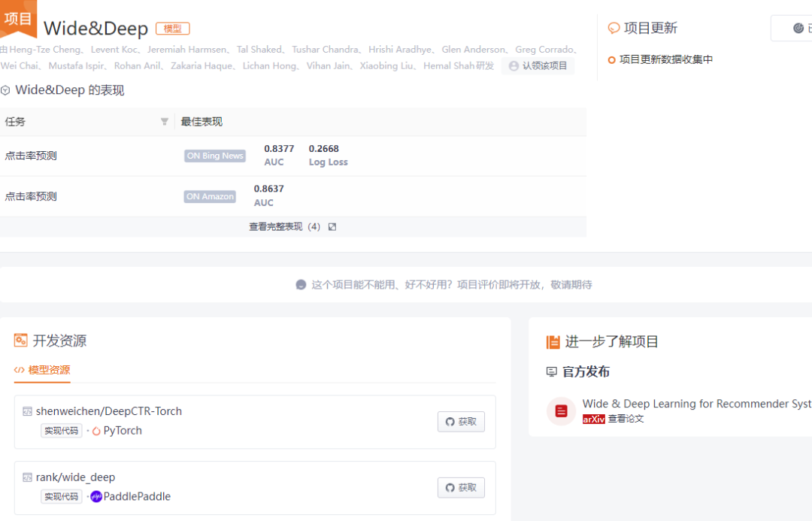
Task: Click the PyTorch flame icon
Action: [x=96, y=431]
